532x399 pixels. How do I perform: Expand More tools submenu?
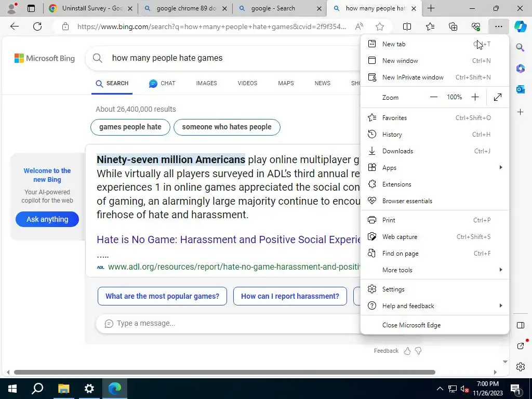[x=435, y=270]
